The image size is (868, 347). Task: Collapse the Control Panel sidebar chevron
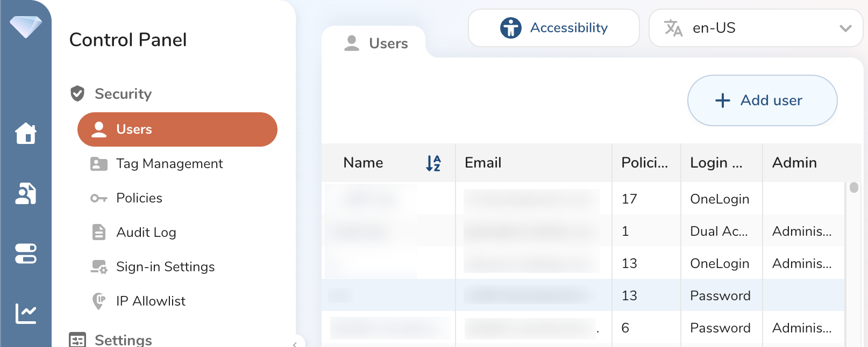(x=295, y=344)
